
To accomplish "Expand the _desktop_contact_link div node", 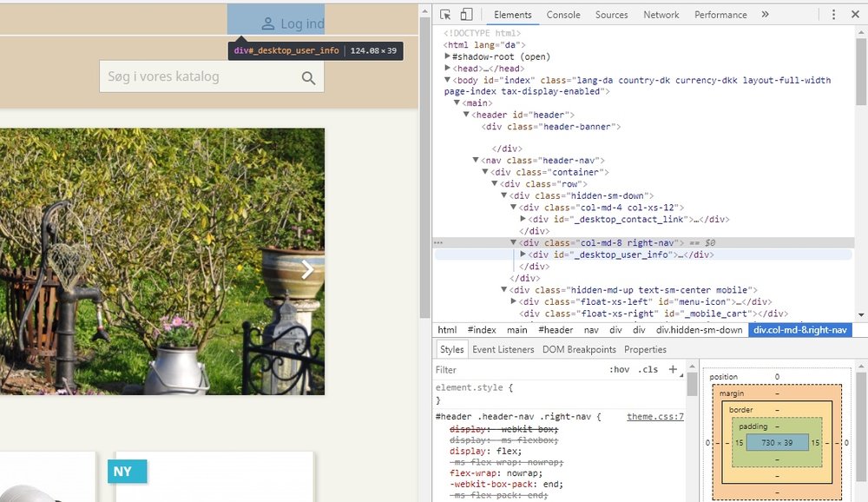I will 523,219.
